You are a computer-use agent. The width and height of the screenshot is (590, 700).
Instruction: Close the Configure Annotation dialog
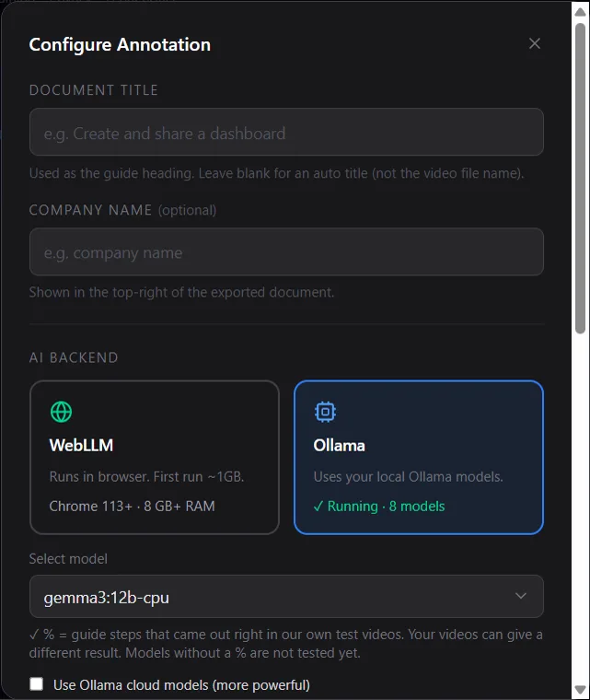534,43
